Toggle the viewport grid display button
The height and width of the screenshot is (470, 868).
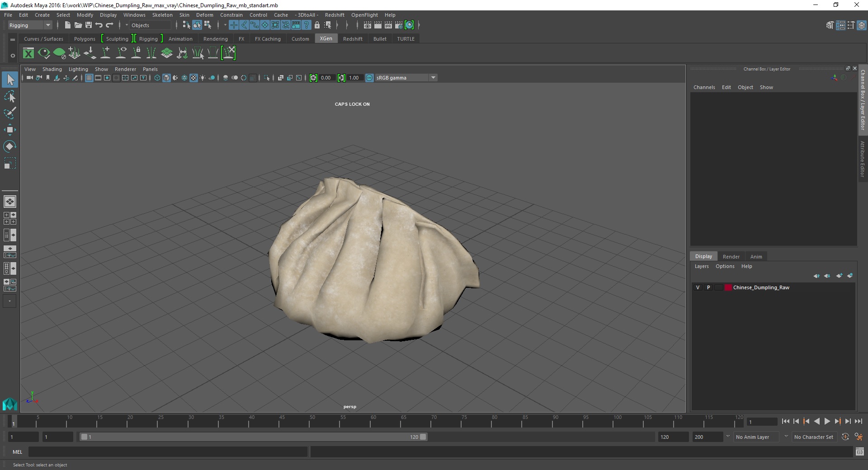89,78
